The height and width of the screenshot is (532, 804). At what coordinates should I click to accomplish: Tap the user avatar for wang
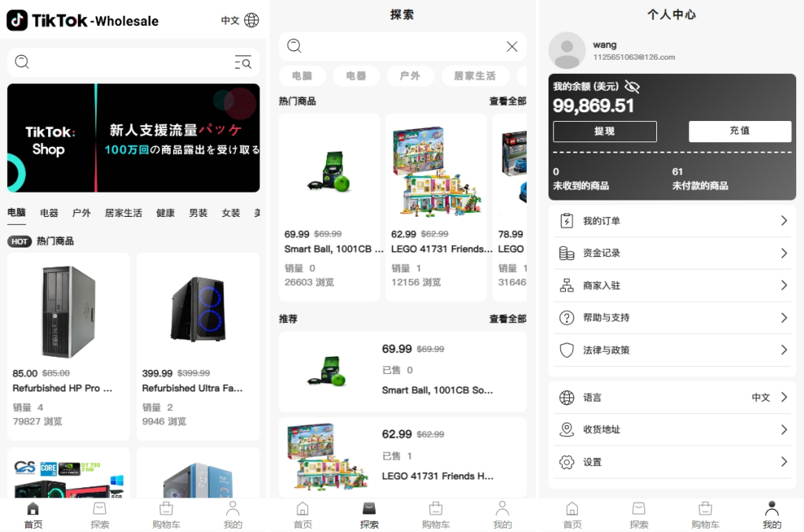point(567,50)
